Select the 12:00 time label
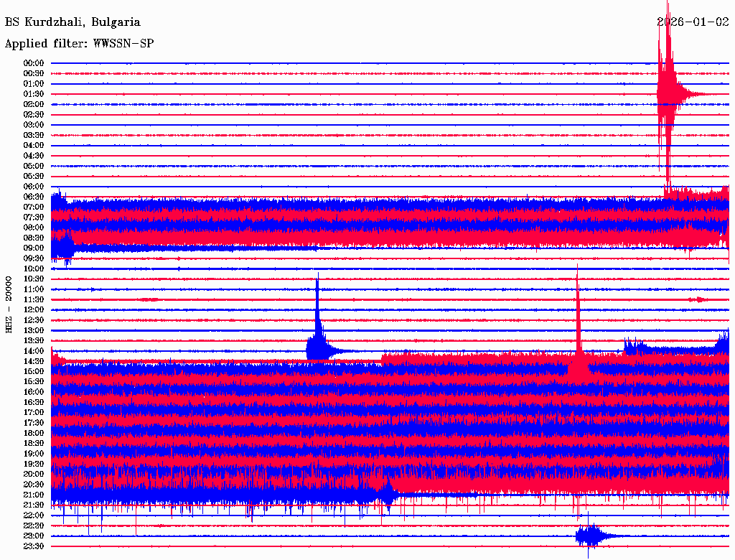 (x=34, y=309)
